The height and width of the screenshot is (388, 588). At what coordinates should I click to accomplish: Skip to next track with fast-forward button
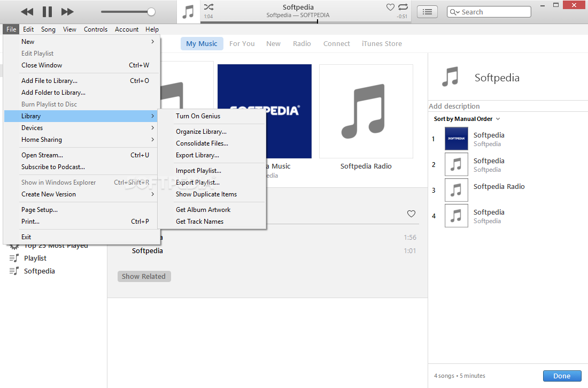[x=67, y=12]
